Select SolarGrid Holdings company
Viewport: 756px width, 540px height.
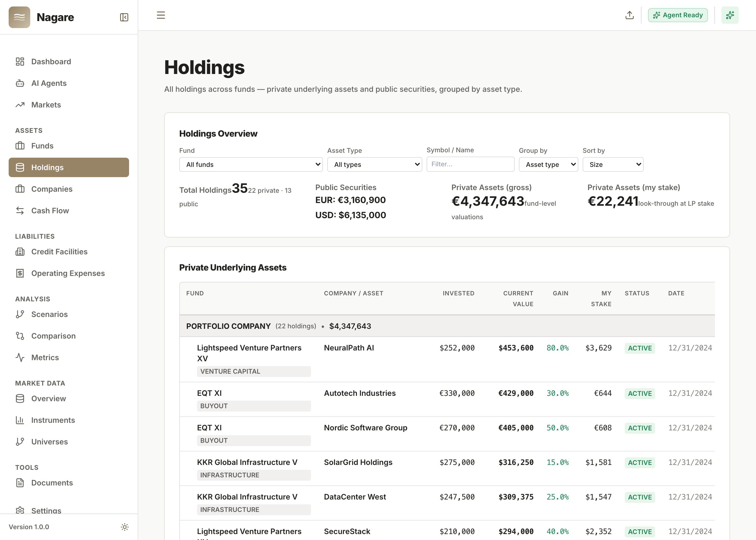coord(358,462)
